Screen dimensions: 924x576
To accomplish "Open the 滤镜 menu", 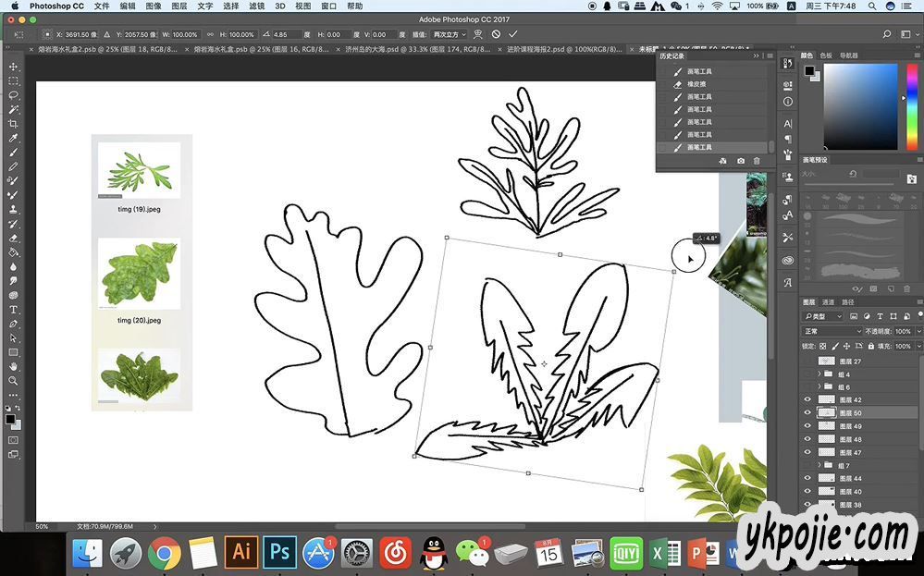I will pyautogui.click(x=257, y=6).
